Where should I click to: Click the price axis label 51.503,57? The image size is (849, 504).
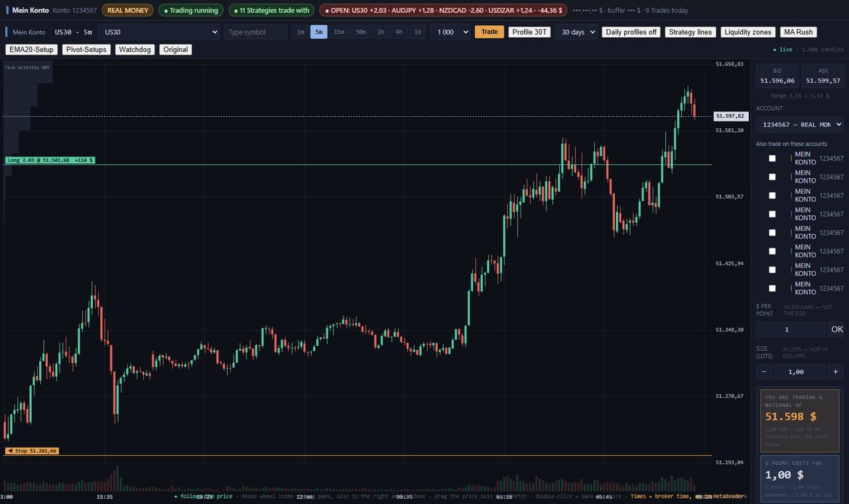coord(730,197)
